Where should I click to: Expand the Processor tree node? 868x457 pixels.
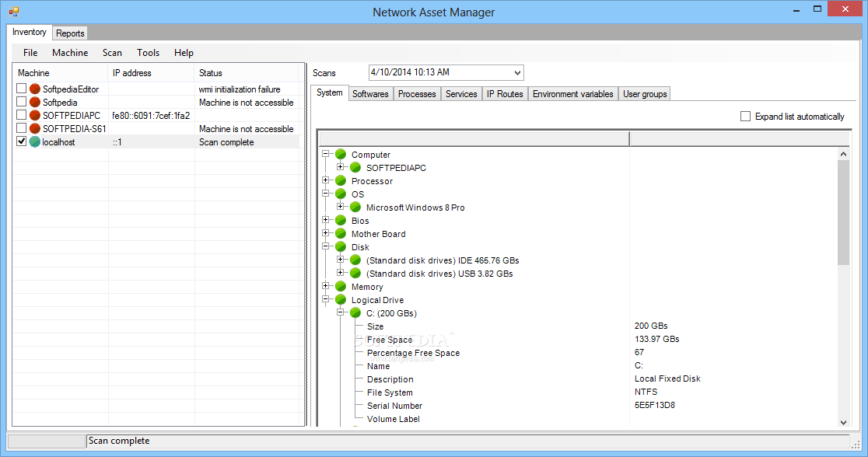coord(325,180)
